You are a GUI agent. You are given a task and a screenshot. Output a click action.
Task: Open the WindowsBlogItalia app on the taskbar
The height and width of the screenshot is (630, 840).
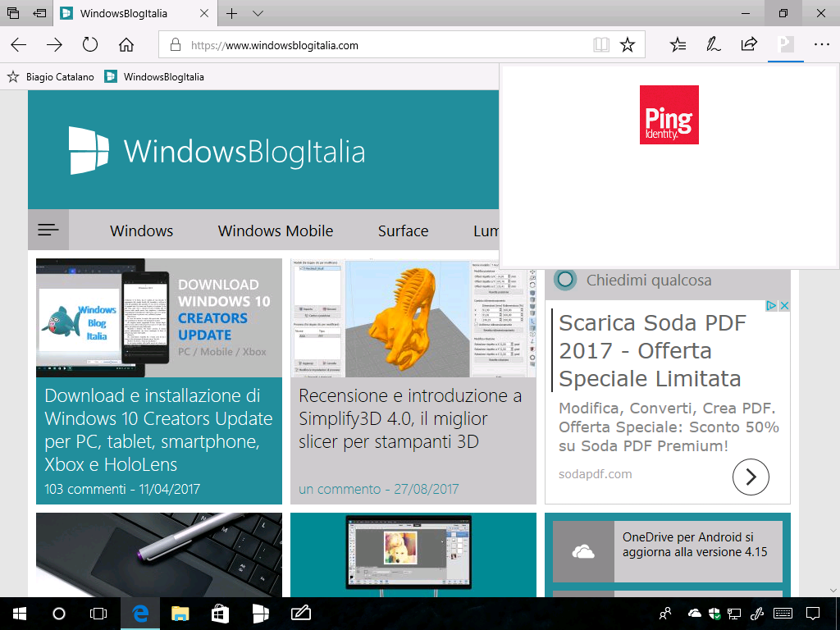261,614
